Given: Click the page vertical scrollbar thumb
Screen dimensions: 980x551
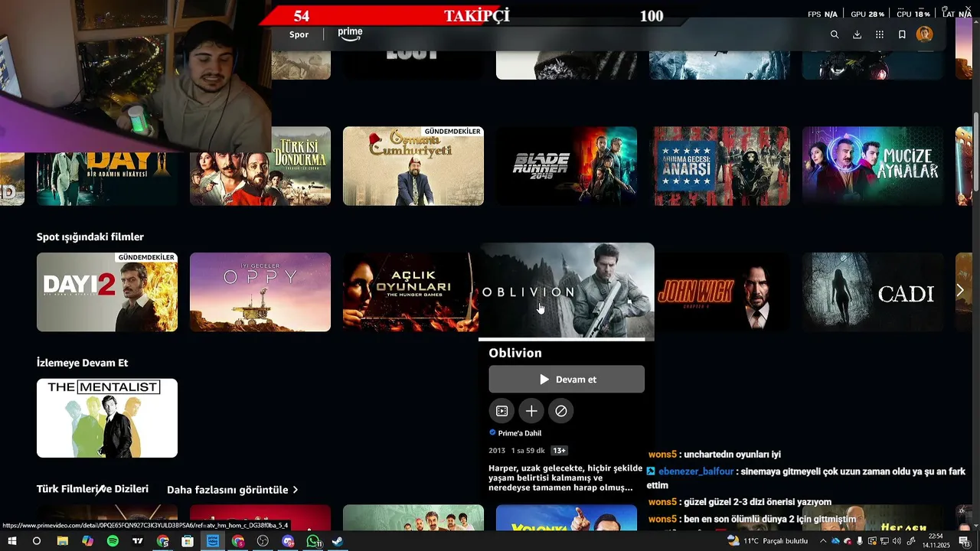Looking at the screenshot, I should (x=975, y=153).
